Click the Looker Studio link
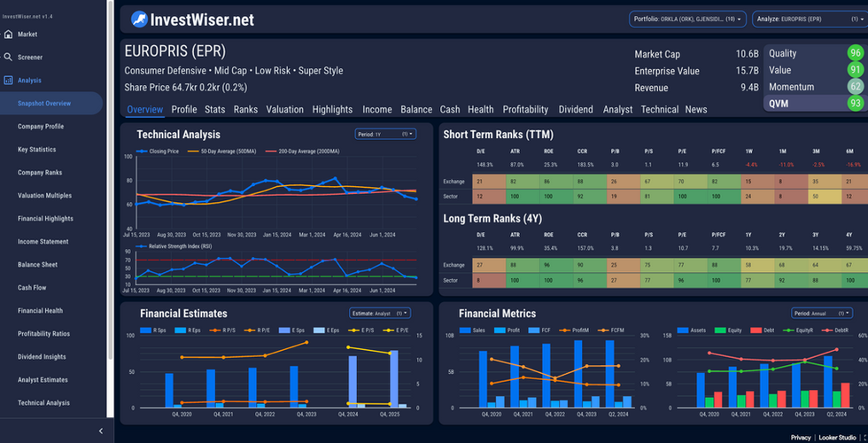Viewport: 868px width, 443px height. pyautogui.click(x=836, y=438)
